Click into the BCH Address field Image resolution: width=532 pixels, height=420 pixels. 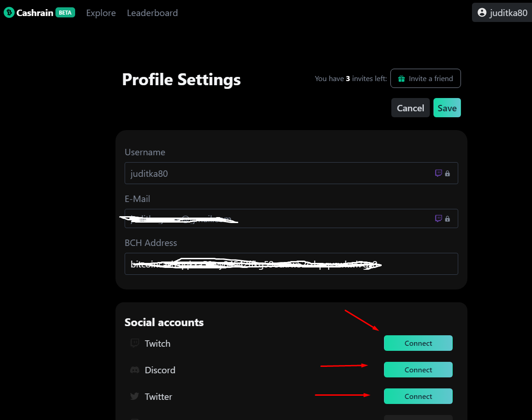click(291, 264)
